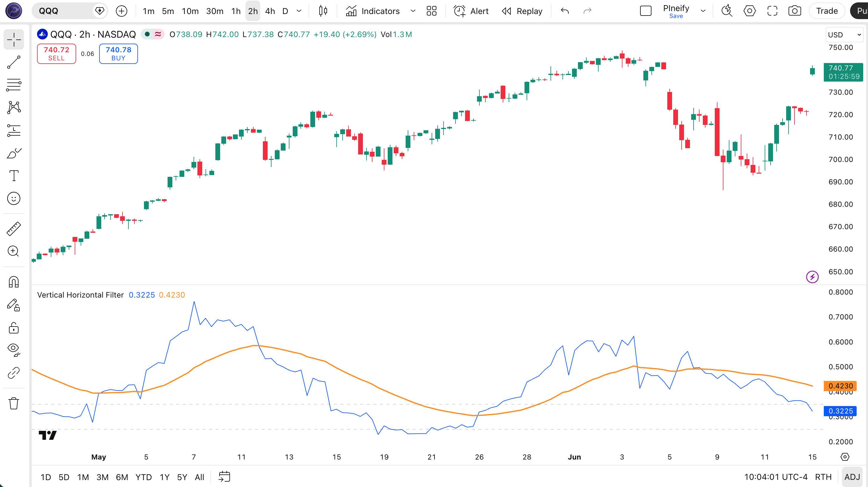Open the layout setup square icon

coord(645,11)
